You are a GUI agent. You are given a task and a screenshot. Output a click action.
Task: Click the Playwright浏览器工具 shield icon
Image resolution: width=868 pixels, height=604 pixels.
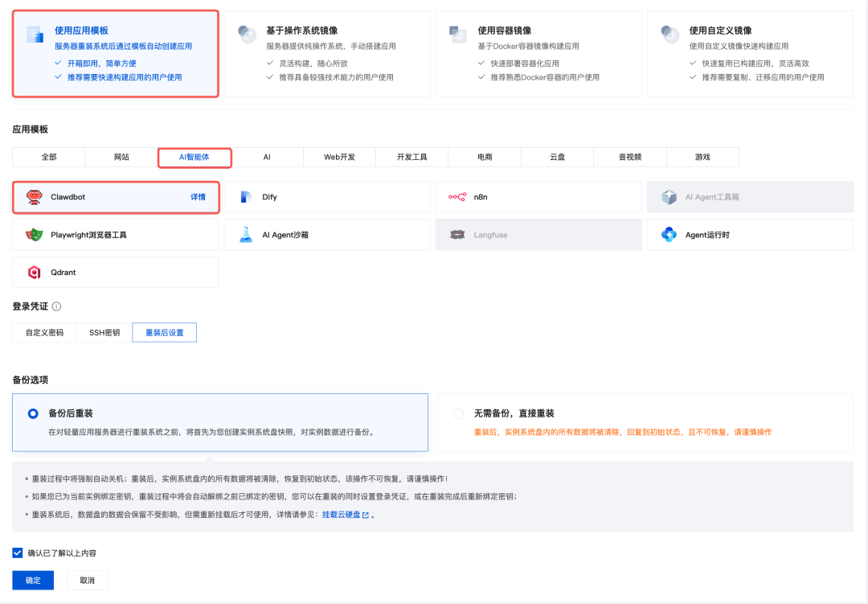pos(34,234)
